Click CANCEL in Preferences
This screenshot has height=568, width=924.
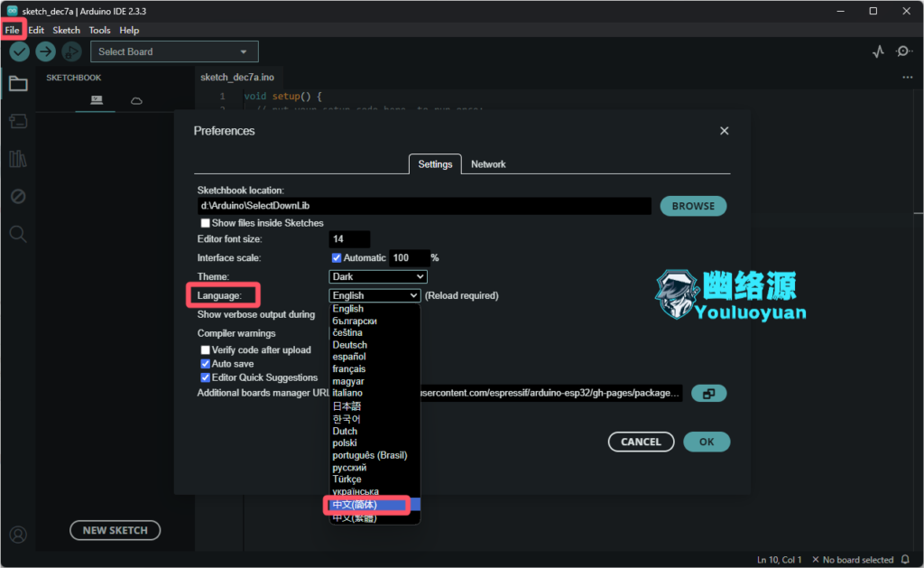642,442
